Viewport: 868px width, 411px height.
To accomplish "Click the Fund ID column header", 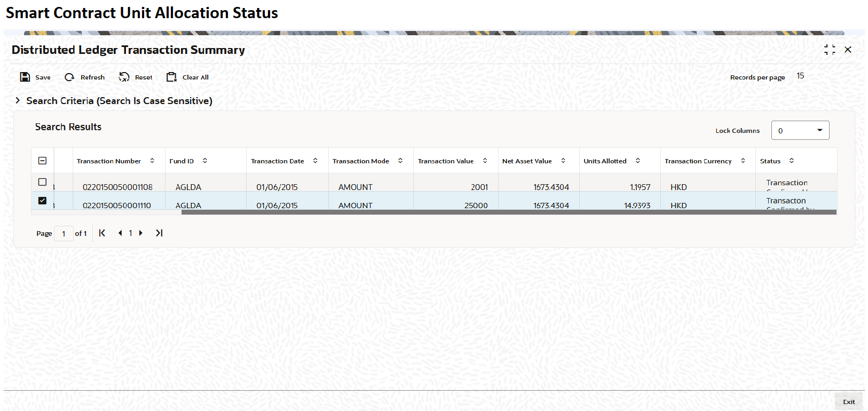I will pos(182,161).
